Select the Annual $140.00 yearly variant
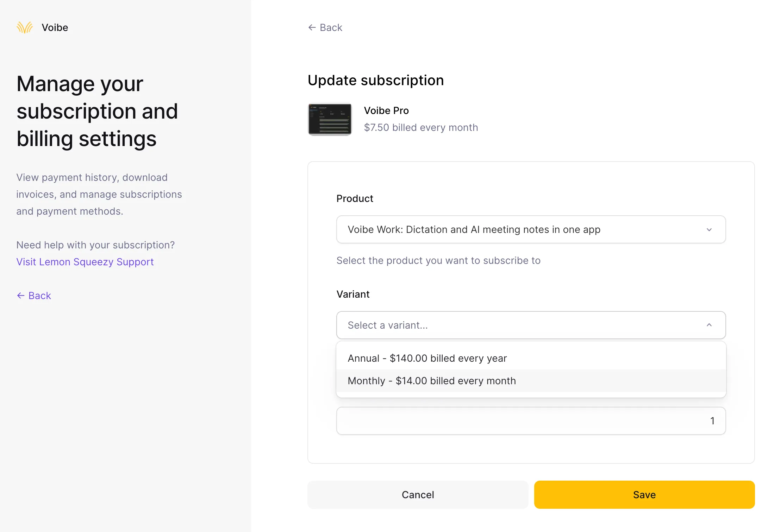 pyautogui.click(x=531, y=358)
